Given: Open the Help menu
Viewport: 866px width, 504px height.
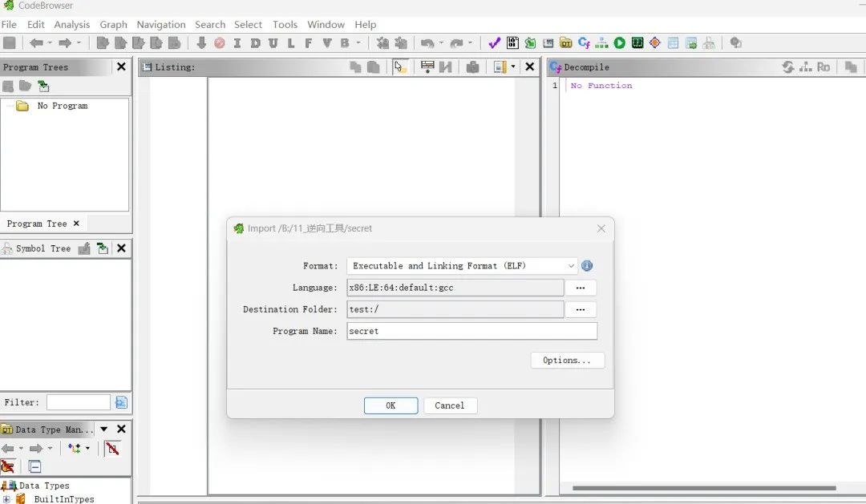Looking at the screenshot, I should point(365,24).
